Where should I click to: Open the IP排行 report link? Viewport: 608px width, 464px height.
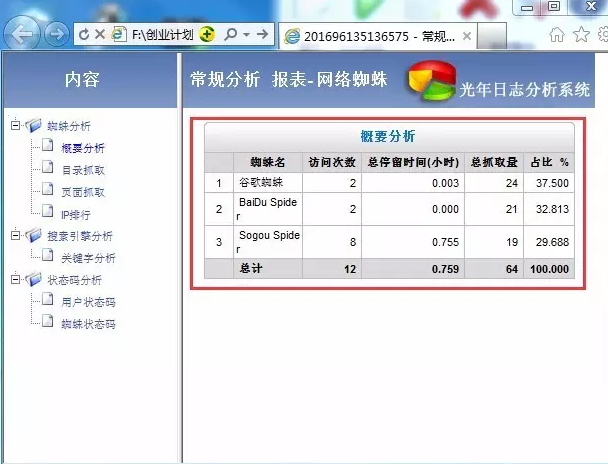click(76, 214)
